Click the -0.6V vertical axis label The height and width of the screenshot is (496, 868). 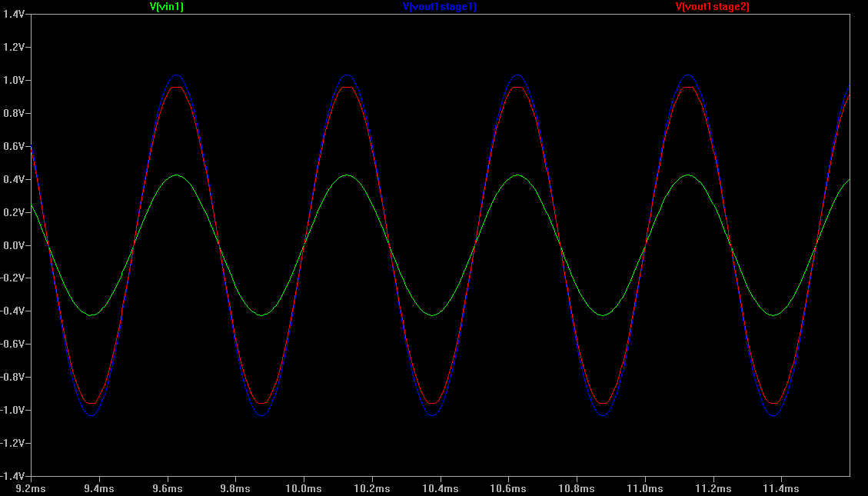pos(13,344)
